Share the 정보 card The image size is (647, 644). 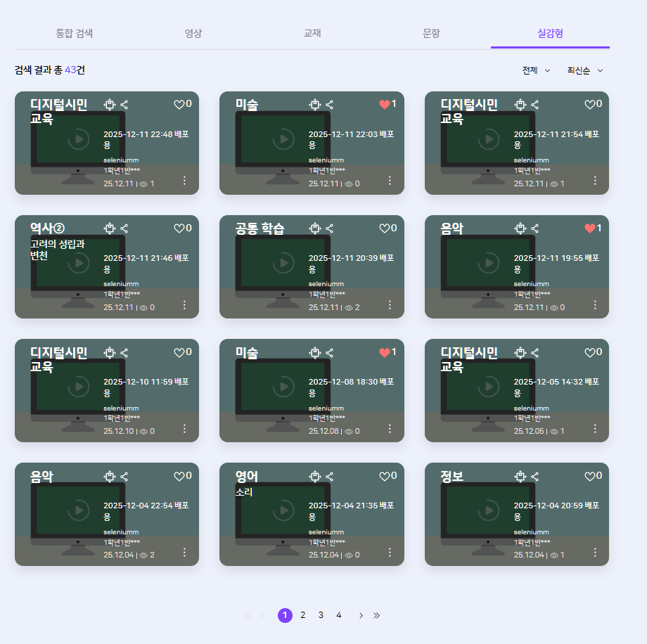[x=534, y=477]
